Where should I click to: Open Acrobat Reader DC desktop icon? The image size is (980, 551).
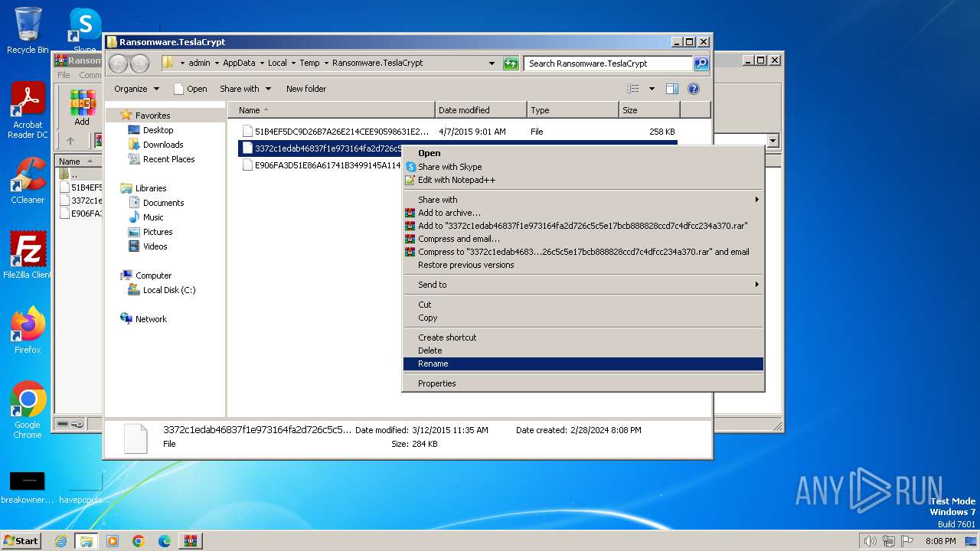pyautogui.click(x=28, y=111)
